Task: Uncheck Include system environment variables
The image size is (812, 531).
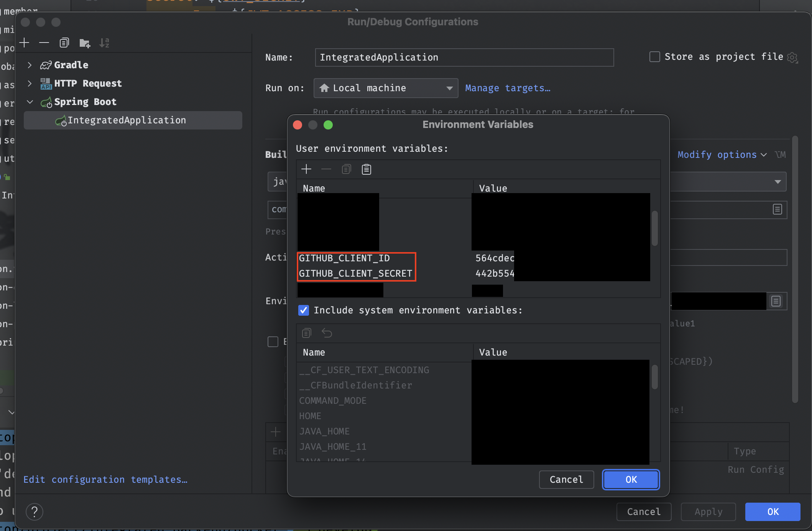Action: point(304,310)
